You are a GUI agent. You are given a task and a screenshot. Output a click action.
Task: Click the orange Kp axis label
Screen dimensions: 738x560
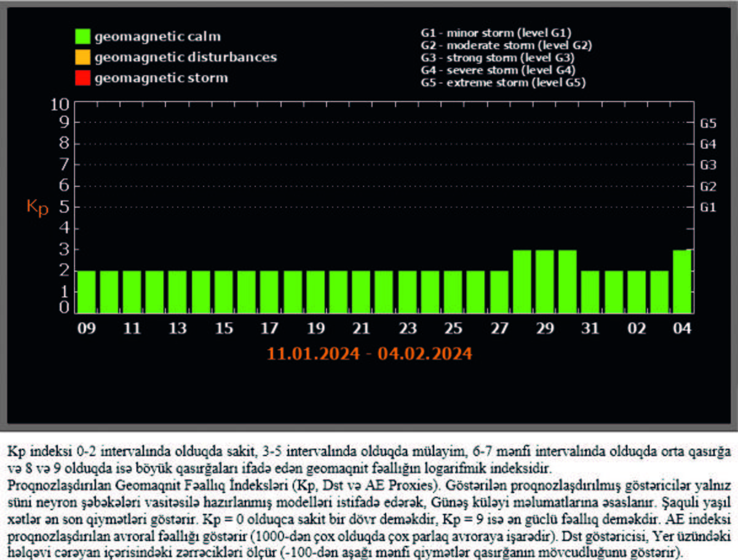click(x=37, y=208)
